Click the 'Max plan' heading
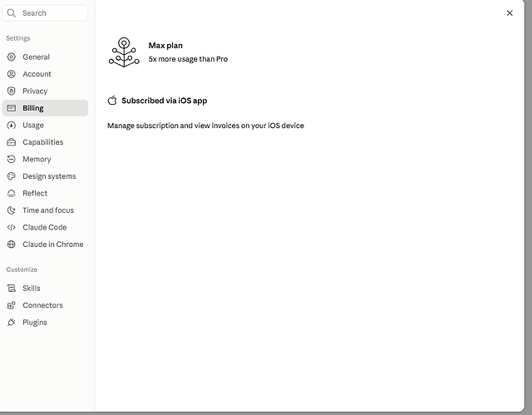 (x=165, y=46)
